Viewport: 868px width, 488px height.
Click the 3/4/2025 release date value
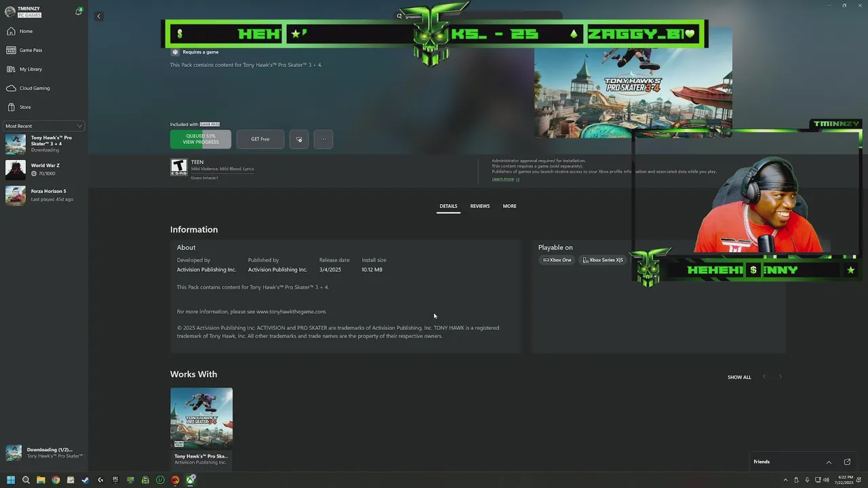point(330,270)
